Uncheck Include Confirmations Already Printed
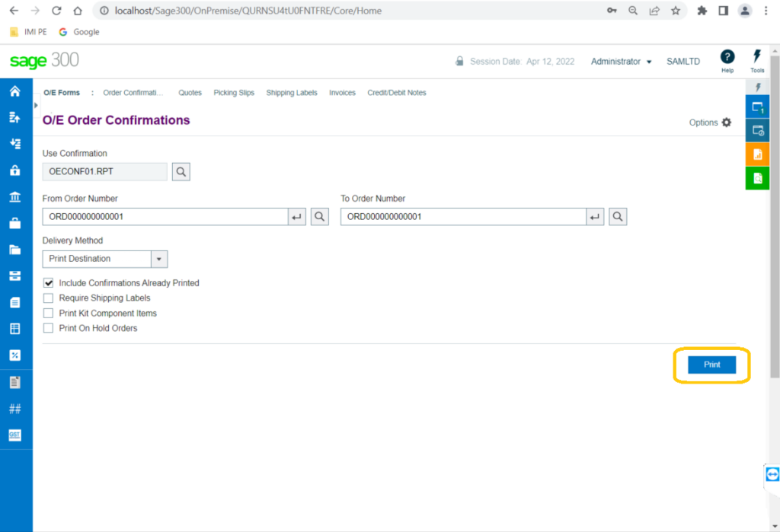780x532 pixels. 49,283
